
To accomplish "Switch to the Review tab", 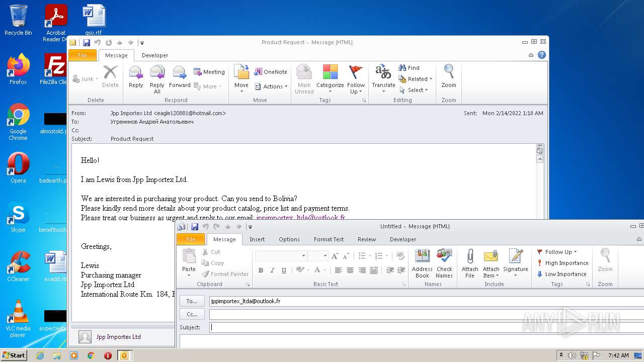I will [367, 239].
